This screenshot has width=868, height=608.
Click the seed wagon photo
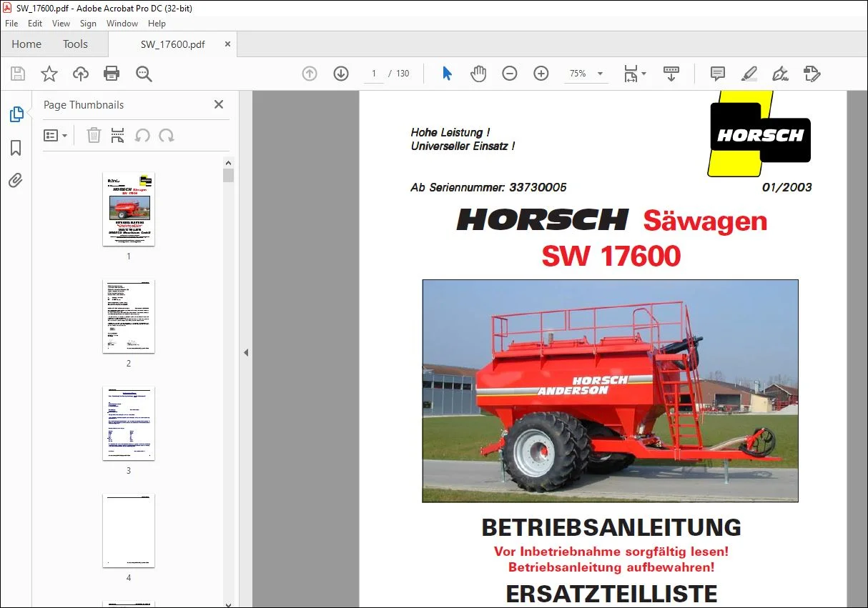coord(611,391)
